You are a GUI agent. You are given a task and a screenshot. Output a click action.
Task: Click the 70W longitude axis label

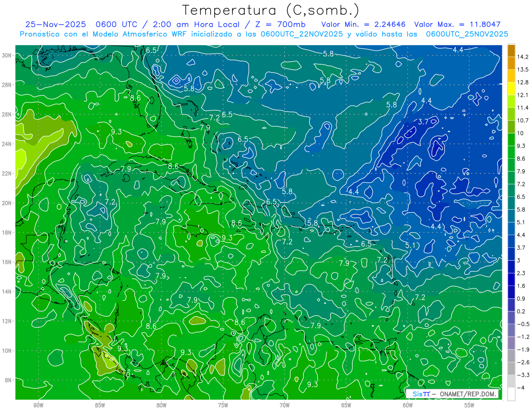pos(285,405)
